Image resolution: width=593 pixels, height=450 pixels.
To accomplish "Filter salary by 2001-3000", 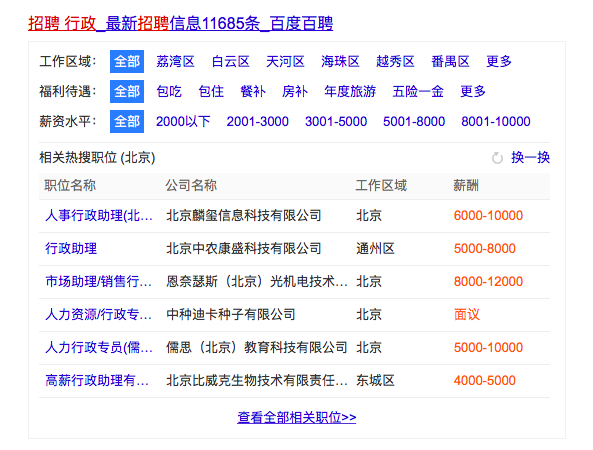I will coord(258,121).
